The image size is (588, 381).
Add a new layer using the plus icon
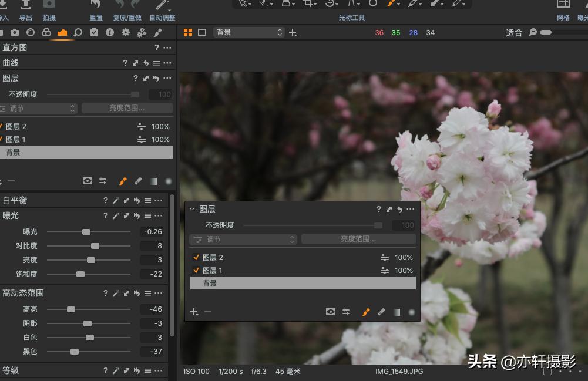tap(193, 312)
